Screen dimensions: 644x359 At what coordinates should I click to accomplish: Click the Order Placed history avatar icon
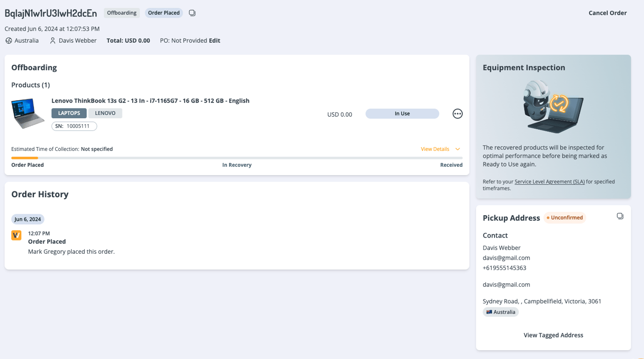point(17,235)
